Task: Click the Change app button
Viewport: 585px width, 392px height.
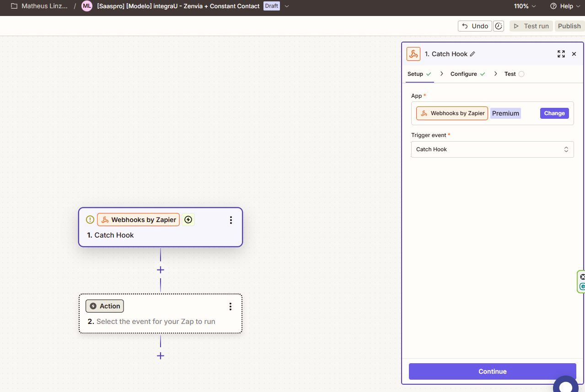Action: click(x=554, y=113)
